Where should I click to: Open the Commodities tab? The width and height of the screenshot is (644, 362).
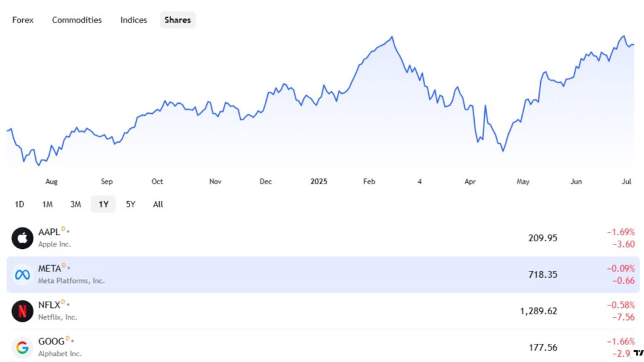[77, 20]
